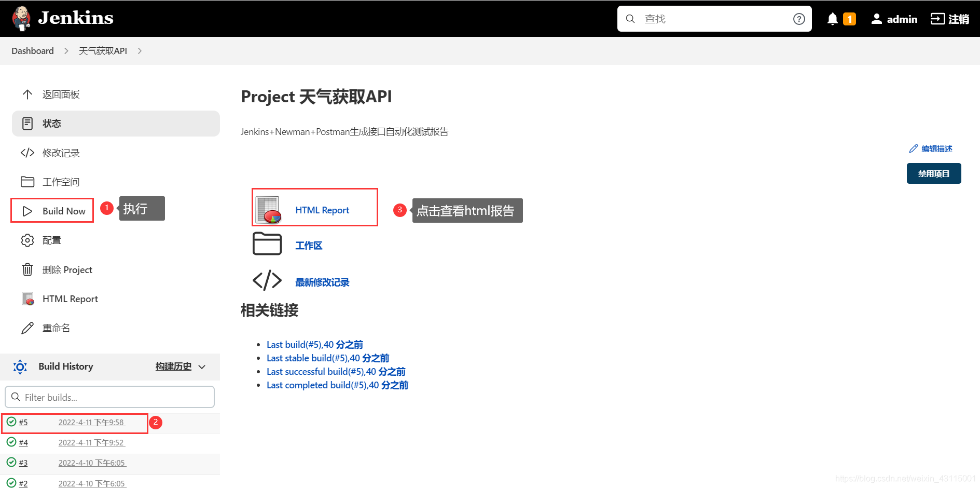Screen dimensions: 980x488
Task: Click the Jenkins butler logo
Action: pos(21,18)
